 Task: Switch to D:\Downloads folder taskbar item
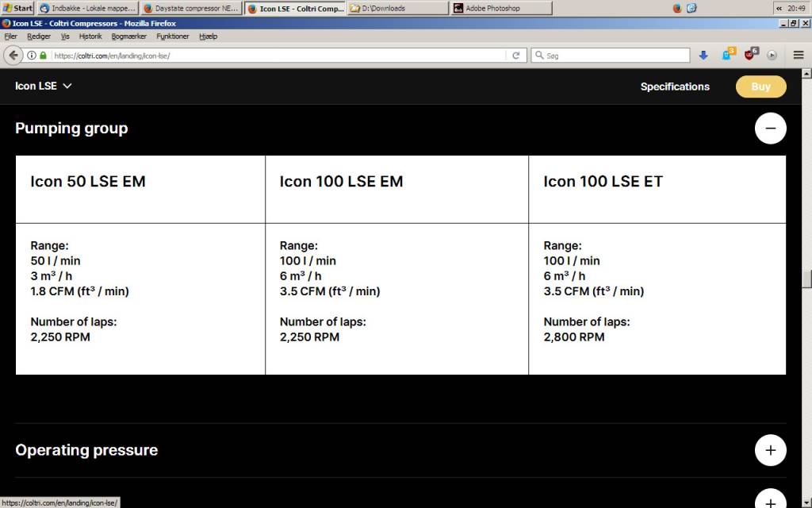point(398,8)
